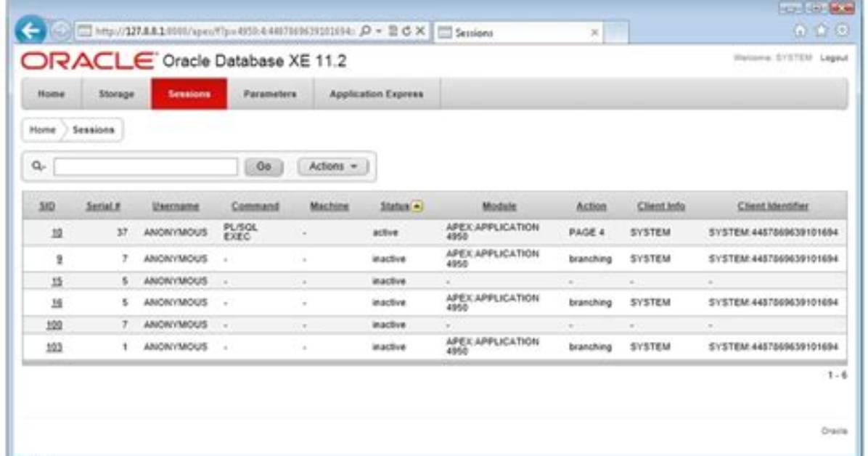Click the PL/SQL EXEC command cell
The width and height of the screenshot is (868, 456).
[x=241, y=232]
